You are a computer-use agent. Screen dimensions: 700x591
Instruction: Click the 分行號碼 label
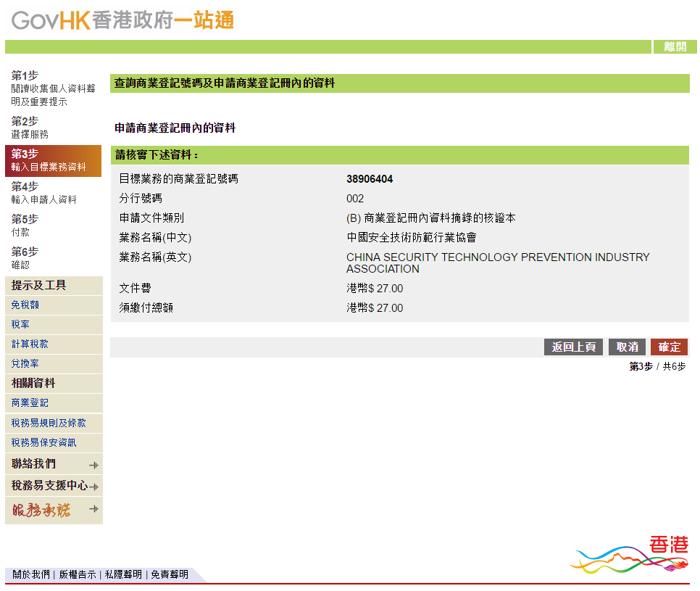tap(141, 199)
